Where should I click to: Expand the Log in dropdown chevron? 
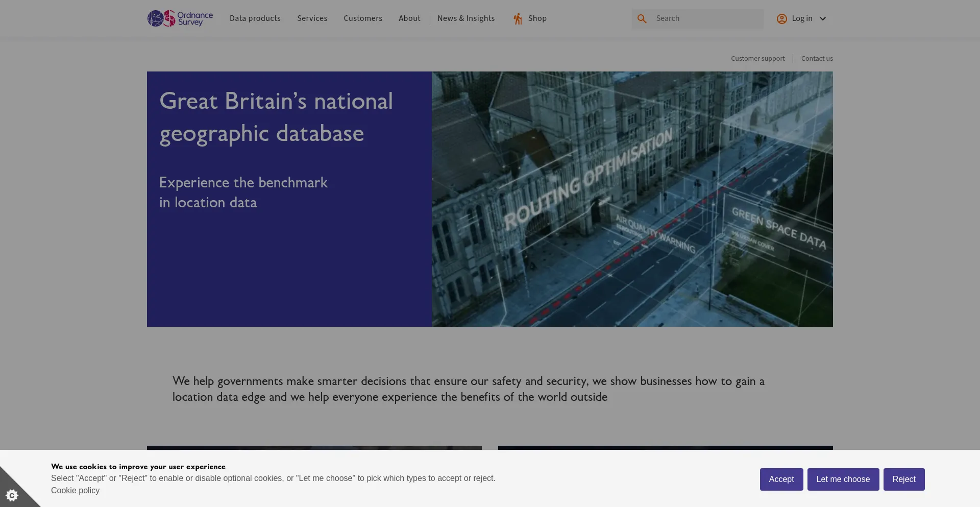click(x=823, y=18)
